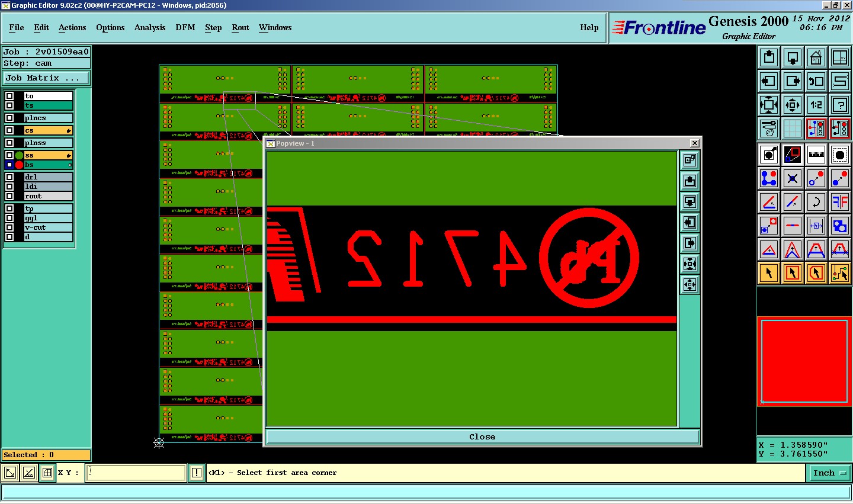Click the 1:2 zoom scale icon
This screenshot has width=853, height=504.
pos(816,105)
